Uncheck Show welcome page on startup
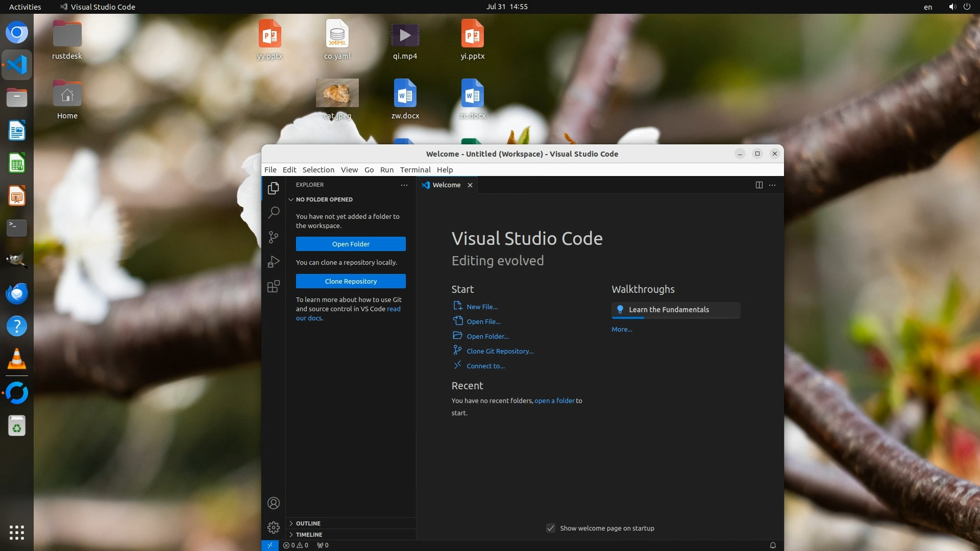 pos(551,528)
